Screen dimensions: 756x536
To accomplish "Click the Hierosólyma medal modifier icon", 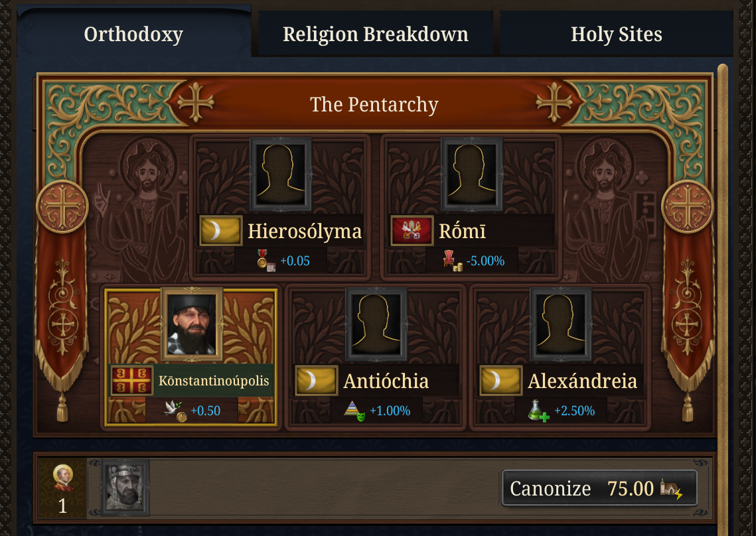I will click(x=265, y=261).
